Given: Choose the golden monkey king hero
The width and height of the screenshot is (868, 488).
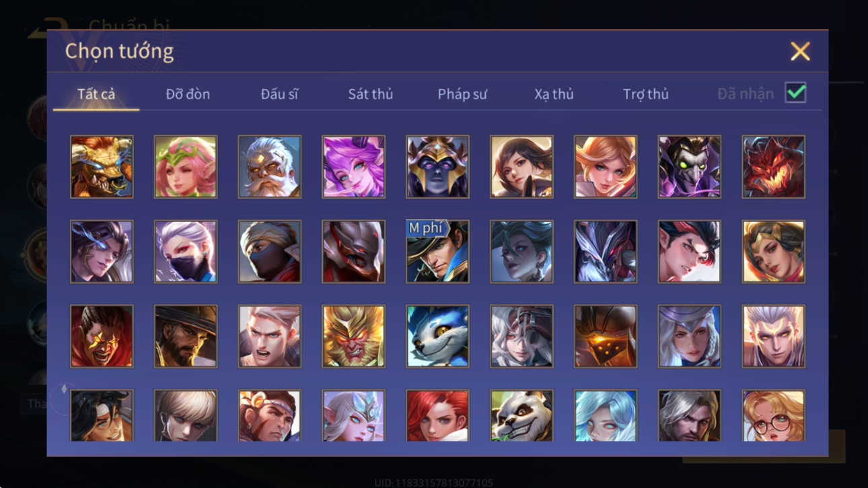Looking at the screenshot, I should (x=353, y=336).
